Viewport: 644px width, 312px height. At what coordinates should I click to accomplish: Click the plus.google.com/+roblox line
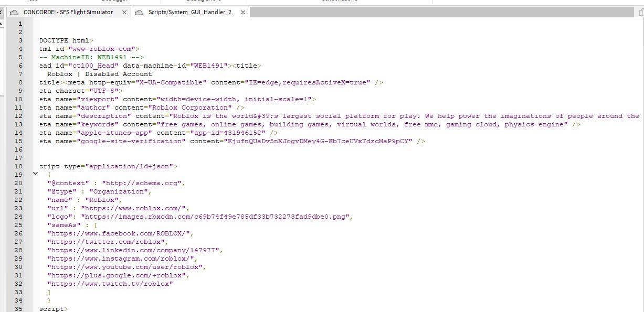tap(119, 275)
